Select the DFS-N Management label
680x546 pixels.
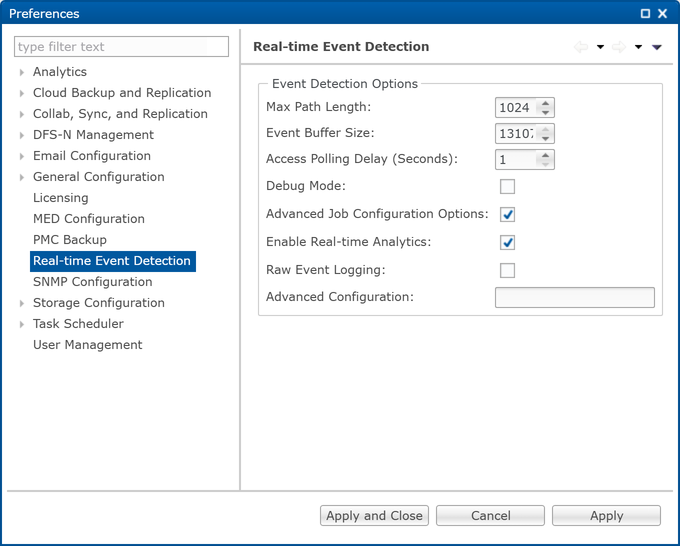coord(93,135)
